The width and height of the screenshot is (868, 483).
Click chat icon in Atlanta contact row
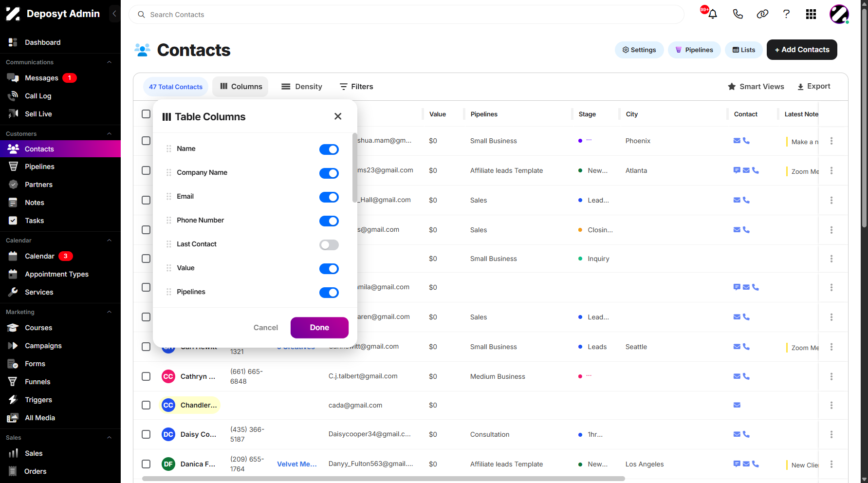point(737,170)
